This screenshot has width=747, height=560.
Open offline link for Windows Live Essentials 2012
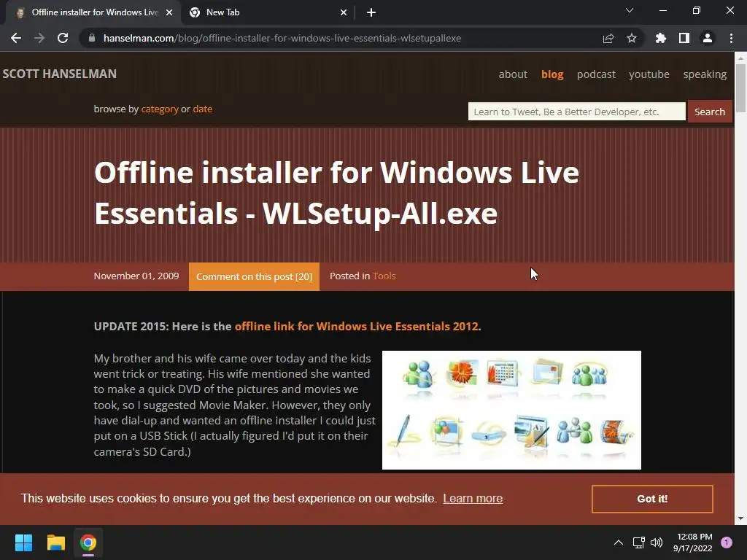tap(357, 326)
